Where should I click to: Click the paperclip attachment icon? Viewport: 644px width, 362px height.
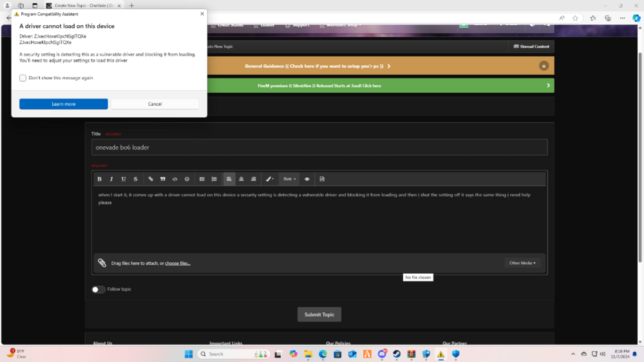(102, 263)
